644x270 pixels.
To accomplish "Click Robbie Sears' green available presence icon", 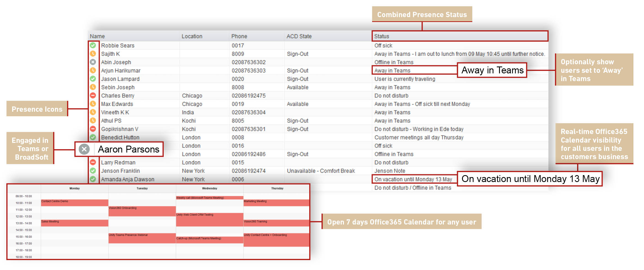I will 93,45.
